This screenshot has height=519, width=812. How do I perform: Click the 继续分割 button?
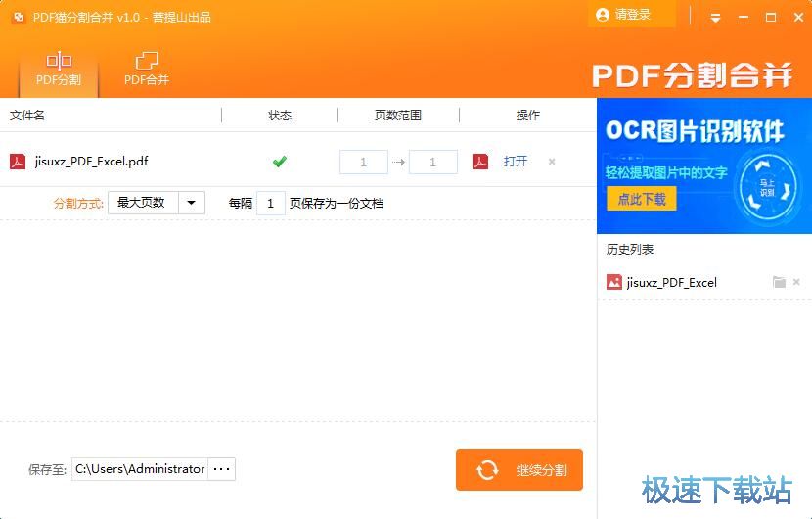click(x=519, y=470)
